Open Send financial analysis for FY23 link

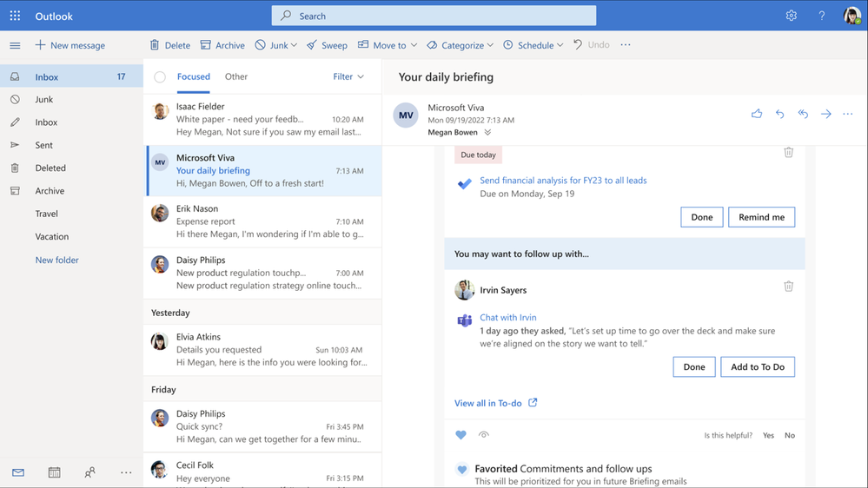[563, 181]
